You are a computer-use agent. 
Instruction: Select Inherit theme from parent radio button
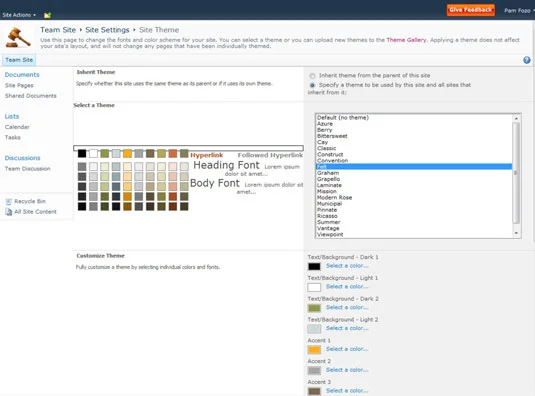(312, 76)
